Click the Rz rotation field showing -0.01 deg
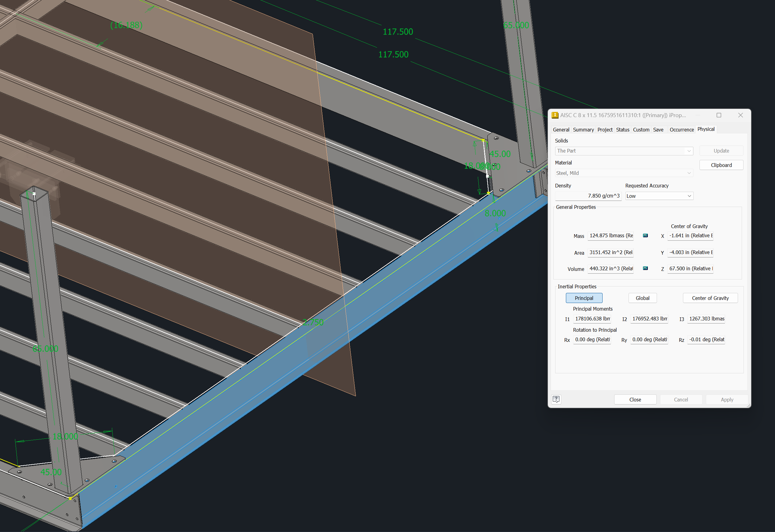This screenshot has width=775, height=532. point(706,340)
